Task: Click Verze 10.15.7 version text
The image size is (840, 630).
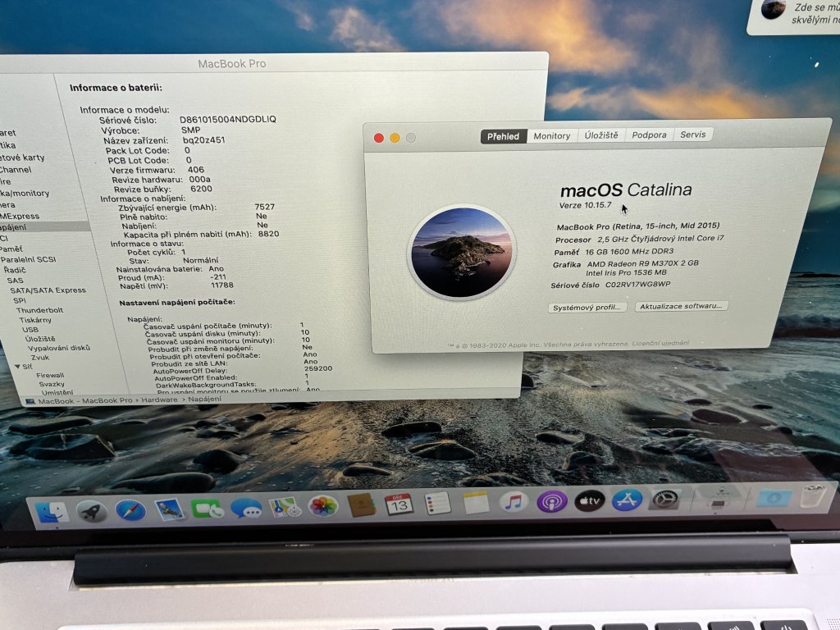Action: [585, 205]
